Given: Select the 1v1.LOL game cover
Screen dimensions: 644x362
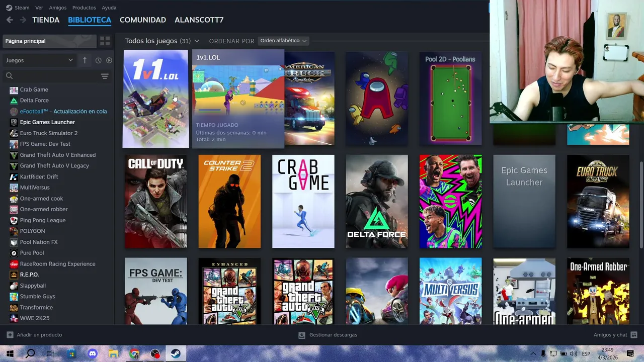Looking at the screenshot, I should pyautogui.click(x=156, y=99).
